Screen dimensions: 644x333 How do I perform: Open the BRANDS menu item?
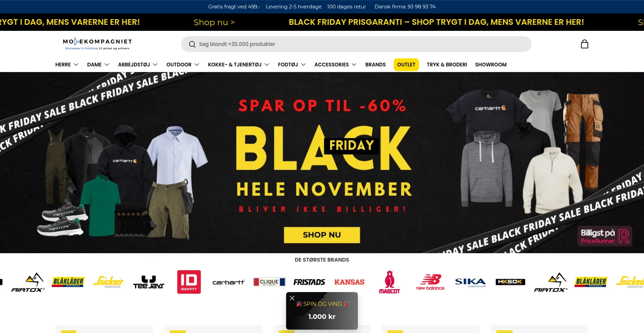(375, 64)
